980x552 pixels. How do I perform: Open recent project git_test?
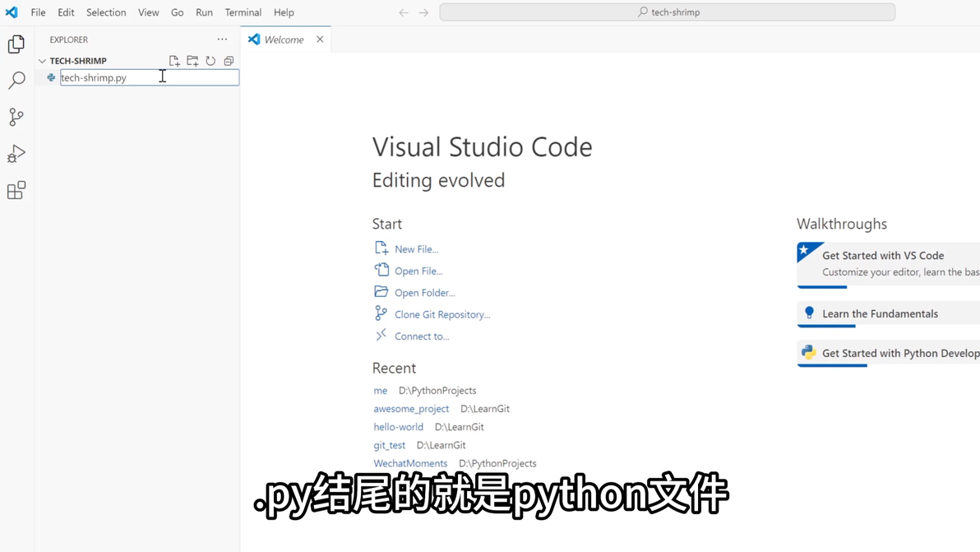[x=389, y=445]
